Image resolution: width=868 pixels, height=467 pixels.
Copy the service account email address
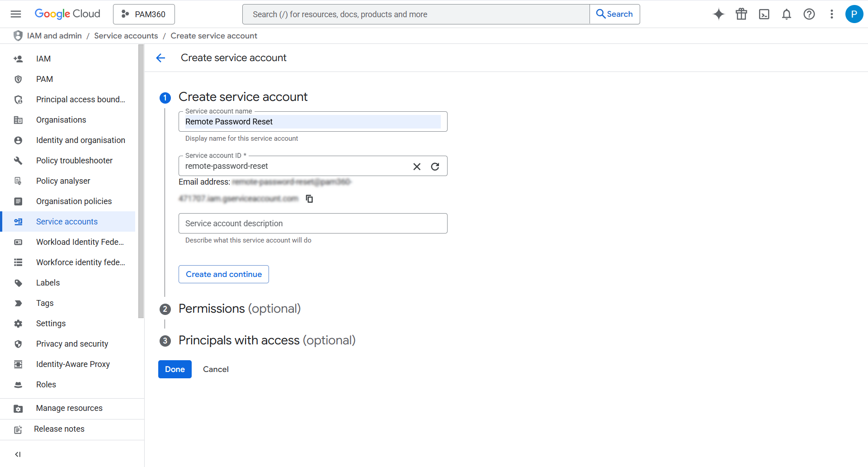(309, 199)
